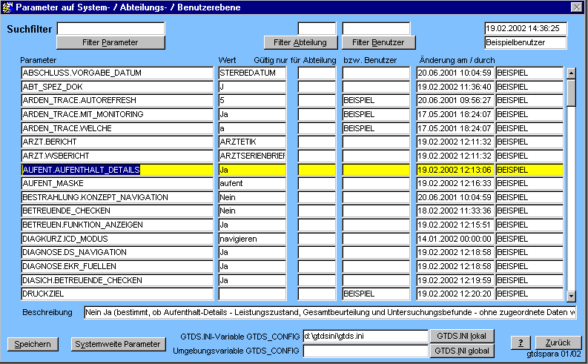Click the Beschreibung description text field
The height and width of the screenshot is (364, 588).
pyautogui.click(x=330, y=312)
